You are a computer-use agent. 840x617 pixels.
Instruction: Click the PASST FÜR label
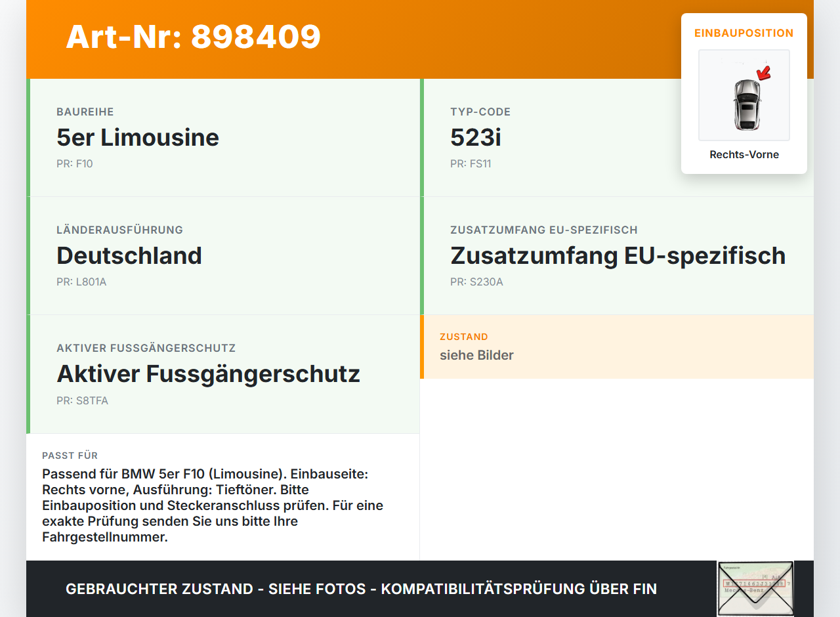(x=70, y=456)
